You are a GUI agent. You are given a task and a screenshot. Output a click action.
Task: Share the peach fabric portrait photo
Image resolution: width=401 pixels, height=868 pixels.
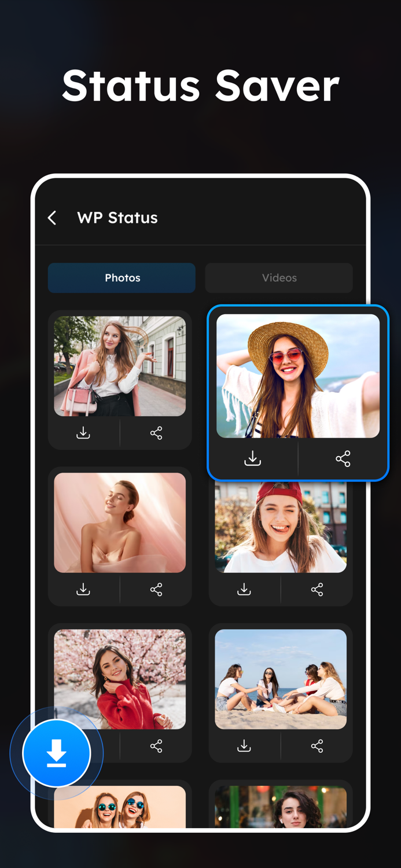(156, 589)
